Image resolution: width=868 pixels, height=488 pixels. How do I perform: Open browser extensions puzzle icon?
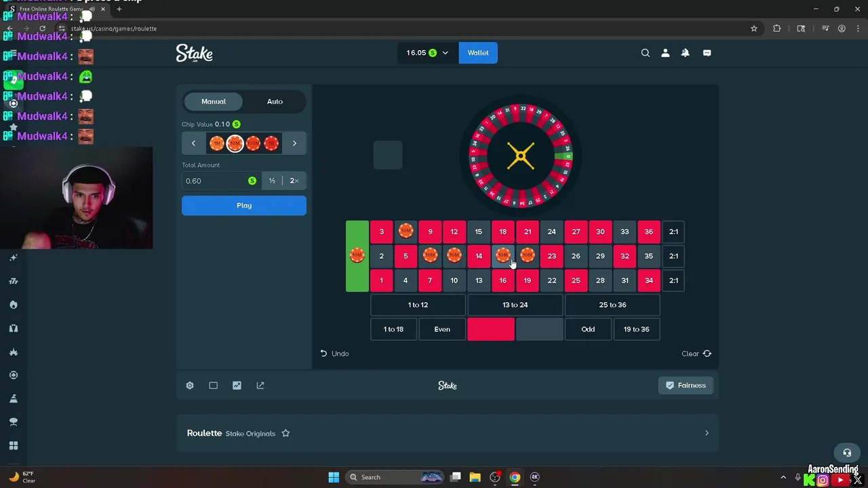(x=777, y=28)
